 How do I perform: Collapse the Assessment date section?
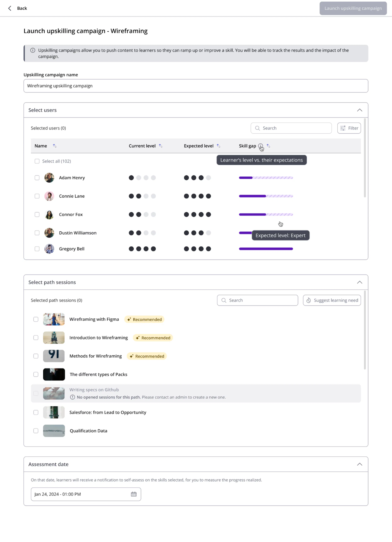coord(360,464)
